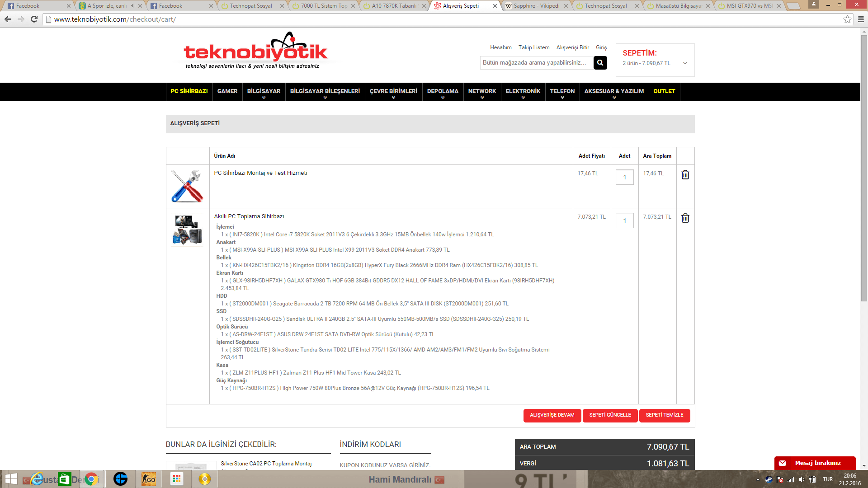Open Hesabım link
This screenshot has width=868, height=488.
tap(500, 47)
